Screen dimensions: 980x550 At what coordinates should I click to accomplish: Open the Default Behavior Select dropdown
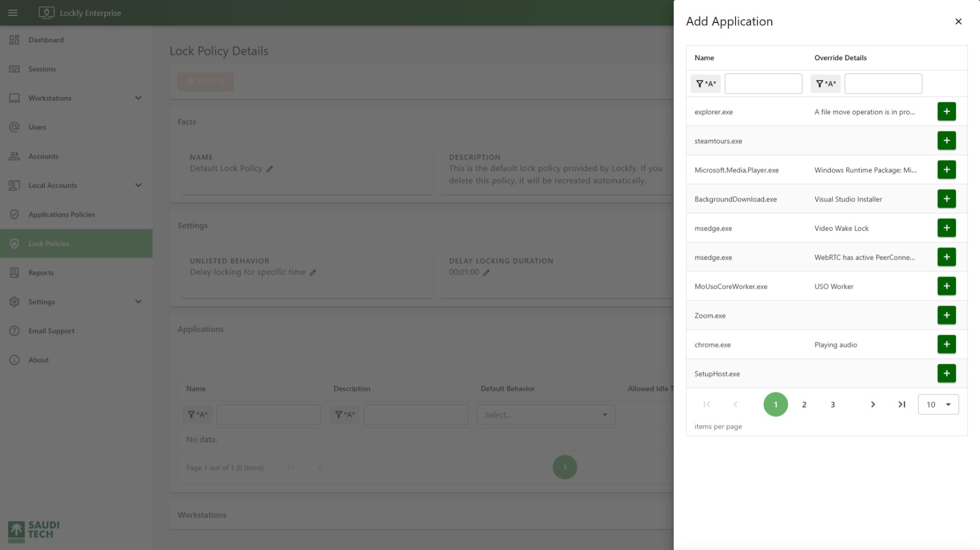(546, 415)
